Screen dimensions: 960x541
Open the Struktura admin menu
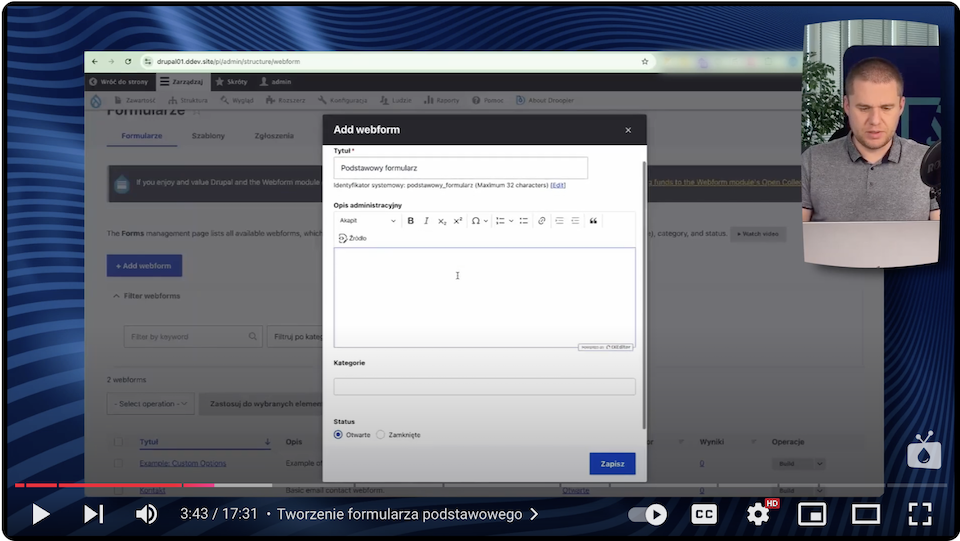[188, 100]
